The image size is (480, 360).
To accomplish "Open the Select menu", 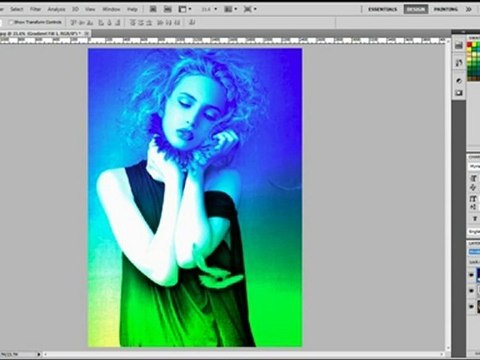I will point(16,9).
